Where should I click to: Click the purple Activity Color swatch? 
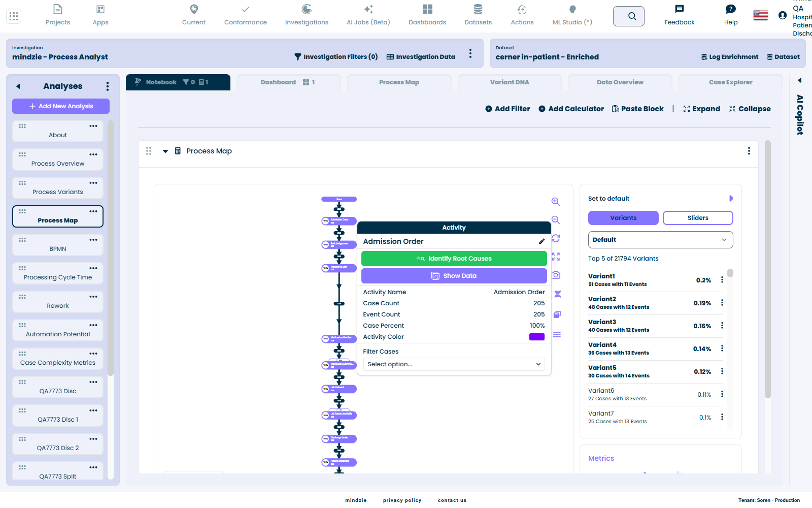(x=537, y=337)
